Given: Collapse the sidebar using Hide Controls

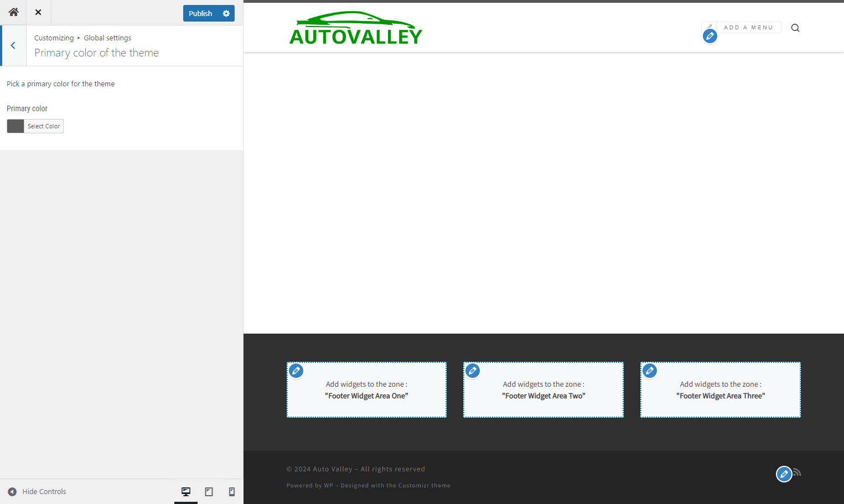Looking at the screenshot, I should pos(37,491).
